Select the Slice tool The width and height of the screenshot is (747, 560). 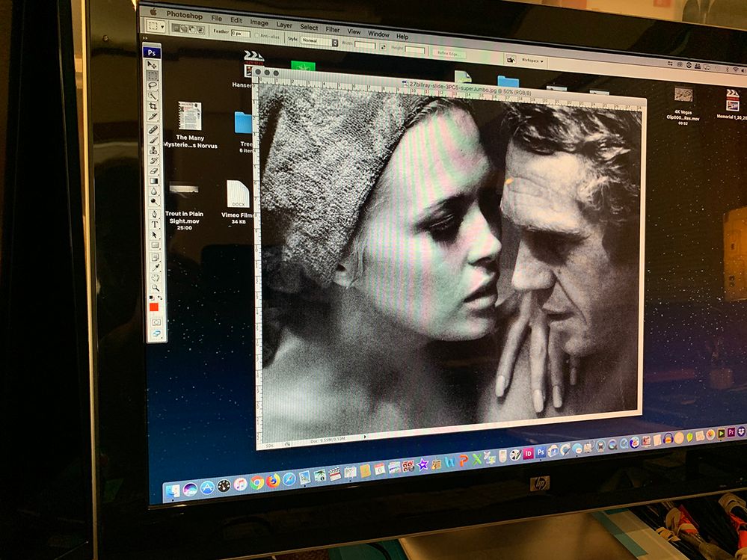(153, 116)
